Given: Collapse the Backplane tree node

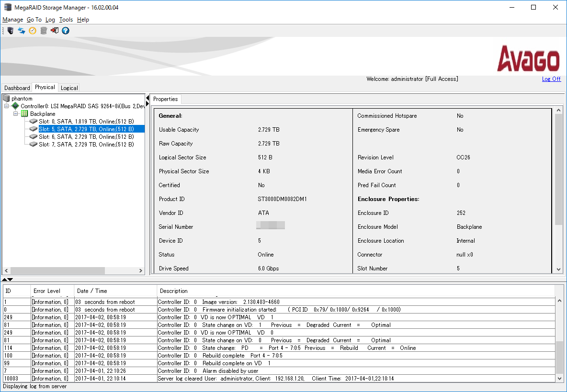Looking at the screenshot, I should [15, 114].
